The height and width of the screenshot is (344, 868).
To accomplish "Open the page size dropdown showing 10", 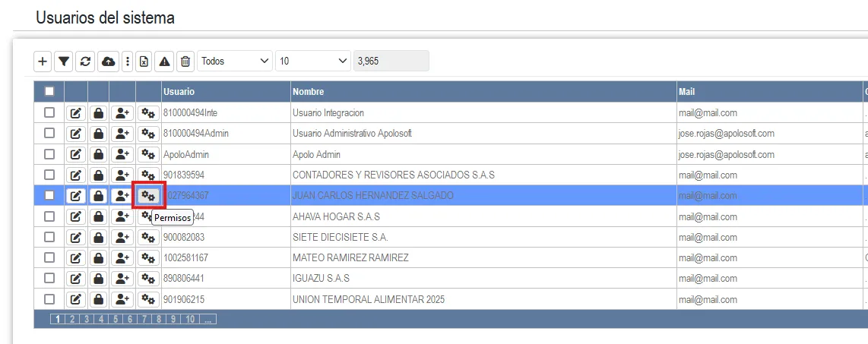I will (x=312, y=62).
